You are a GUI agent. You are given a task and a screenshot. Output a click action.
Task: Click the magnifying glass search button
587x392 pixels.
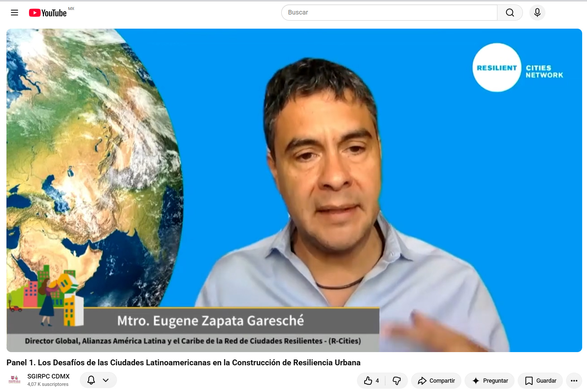[x=510, y=13]
